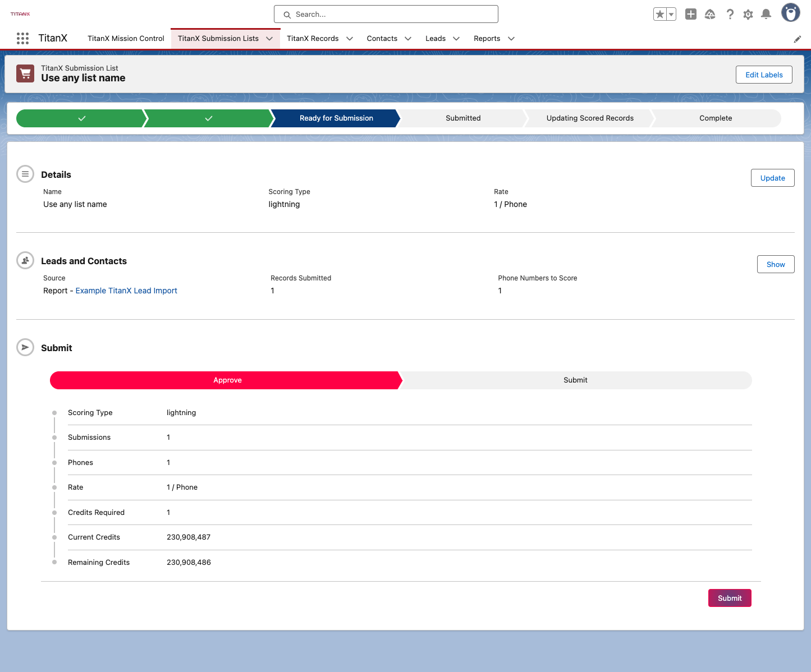This screenshot has width=811, height=672.
Task: Select the Updating Scored Records stage
Action: coord(590,118)
